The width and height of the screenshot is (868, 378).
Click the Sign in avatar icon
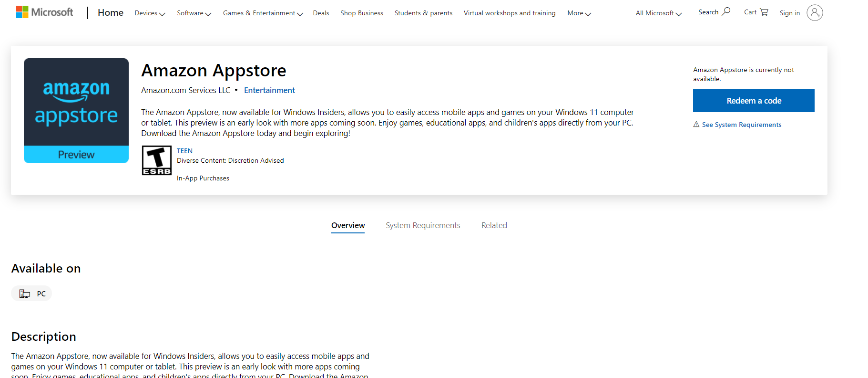(815, 13)
